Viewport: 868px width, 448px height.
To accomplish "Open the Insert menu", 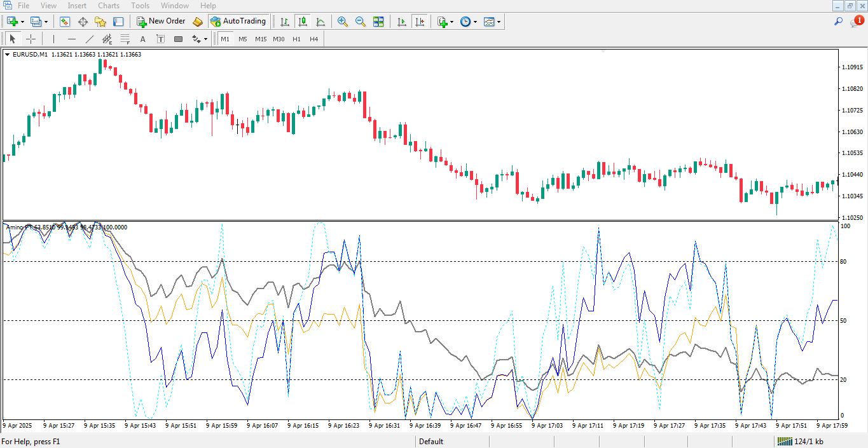I will click(x=77, y=6).
